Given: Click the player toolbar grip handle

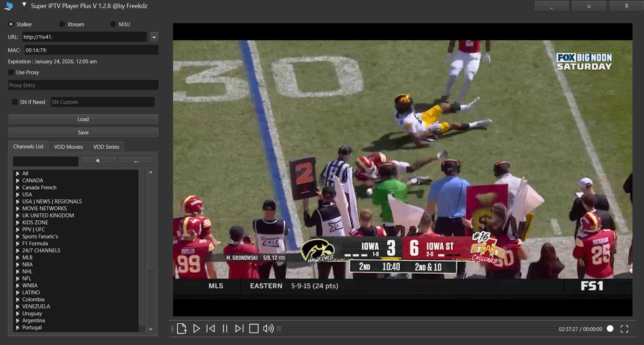Looking at the screenshot, I should click(x=172, y=329).
